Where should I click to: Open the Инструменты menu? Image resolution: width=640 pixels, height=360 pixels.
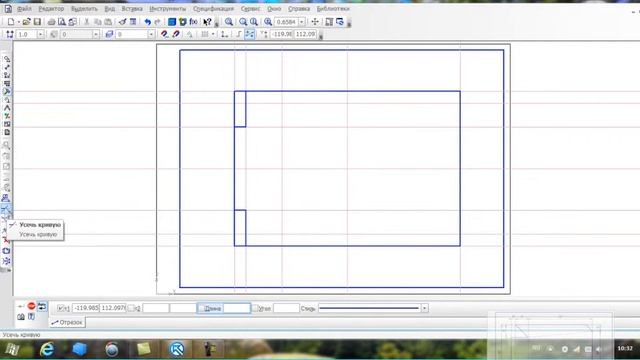pyautogui.click(x=167, y=9)
